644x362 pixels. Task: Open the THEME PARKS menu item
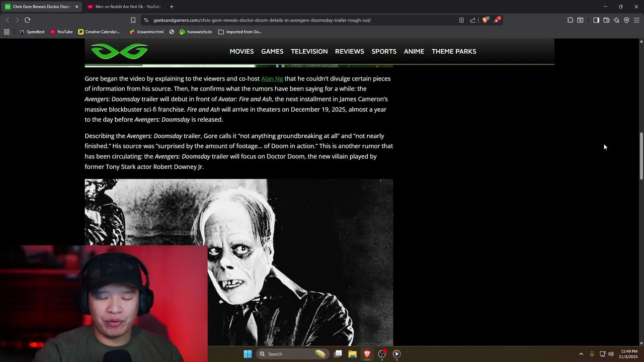click(x=454, y=51)
